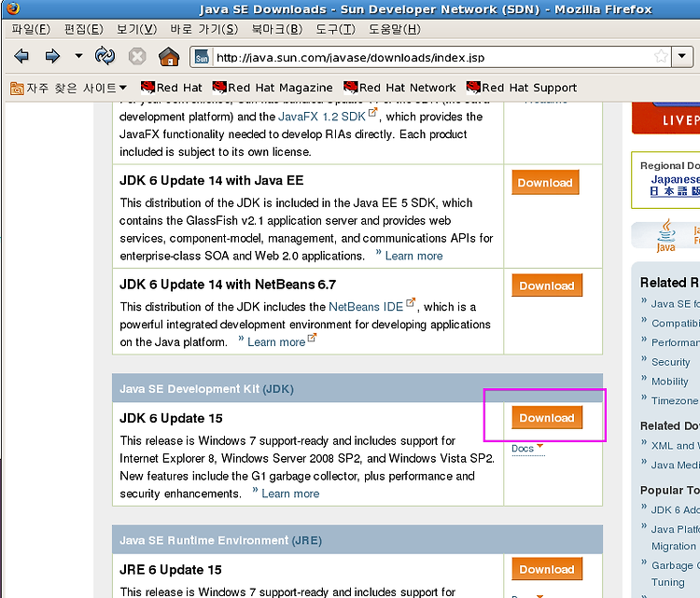Click the Java logo in the sidebar
The height and width of the screenshot is (598, 700).
click(665, 235)
